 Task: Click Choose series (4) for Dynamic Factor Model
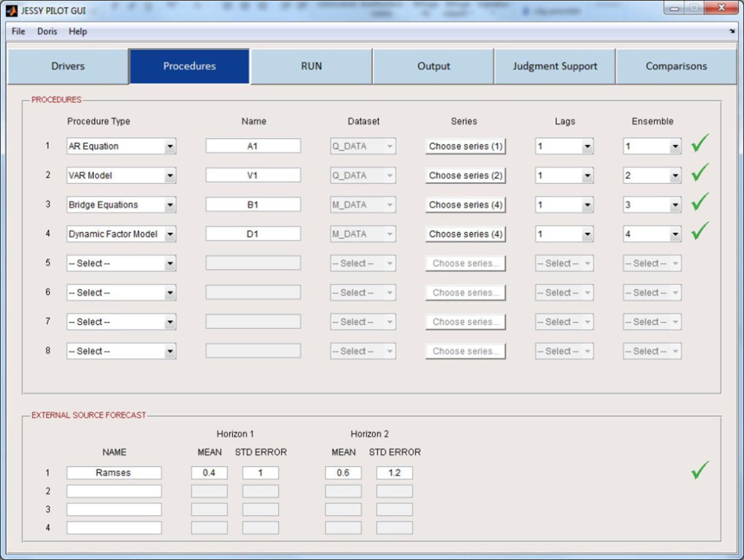pyautogui.click(x=465, y=234)
